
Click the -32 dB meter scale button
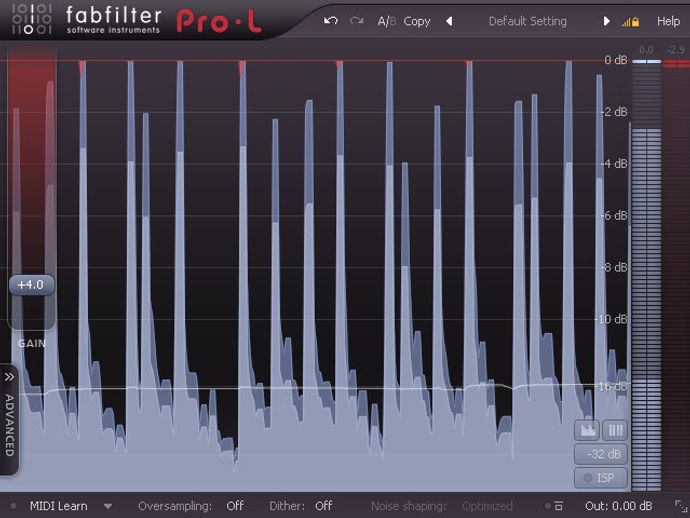click(601, 454)
